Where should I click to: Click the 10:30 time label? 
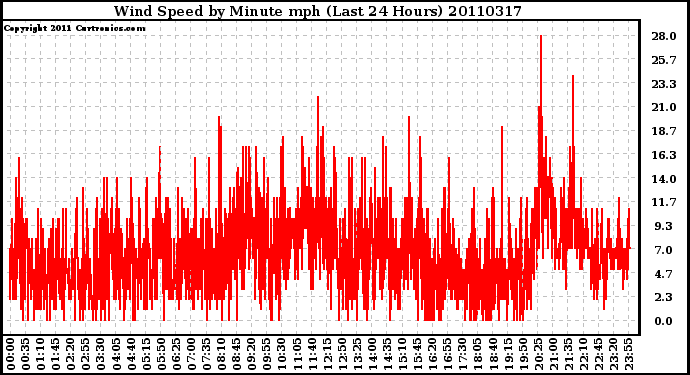282,354
